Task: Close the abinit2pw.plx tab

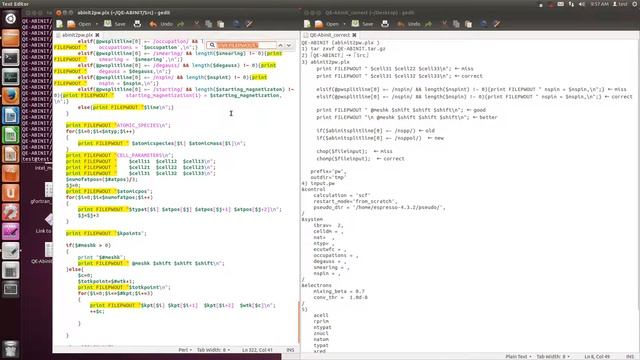Action: [x=97, y=35]
